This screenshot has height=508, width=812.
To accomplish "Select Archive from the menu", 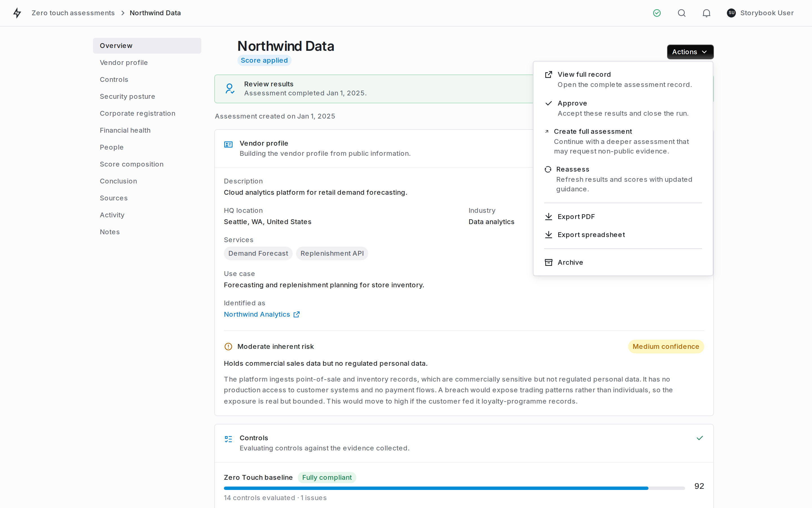I will point(623,262).
